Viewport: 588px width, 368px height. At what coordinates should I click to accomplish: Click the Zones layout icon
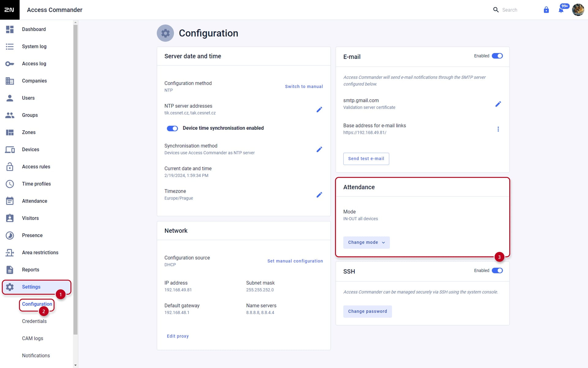pos(10,132)
